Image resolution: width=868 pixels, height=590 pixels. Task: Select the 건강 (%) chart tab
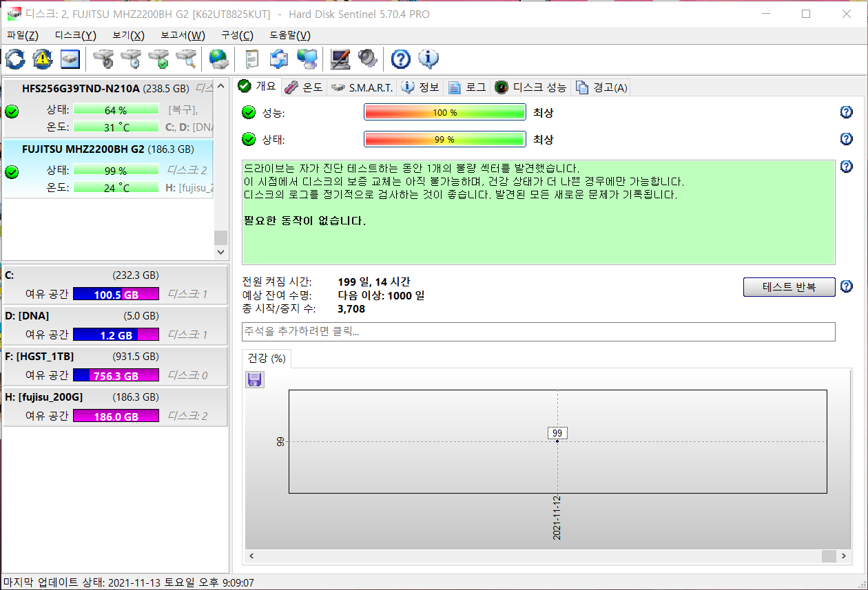click(267, 359)
